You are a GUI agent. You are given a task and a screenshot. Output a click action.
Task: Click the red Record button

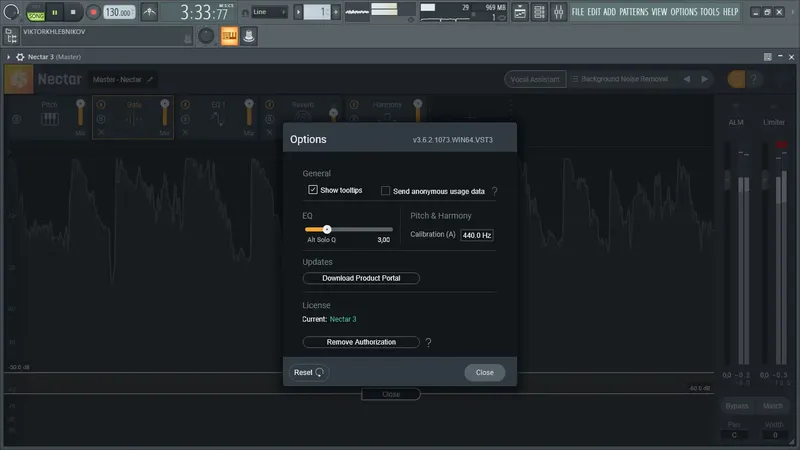point(93,12)
